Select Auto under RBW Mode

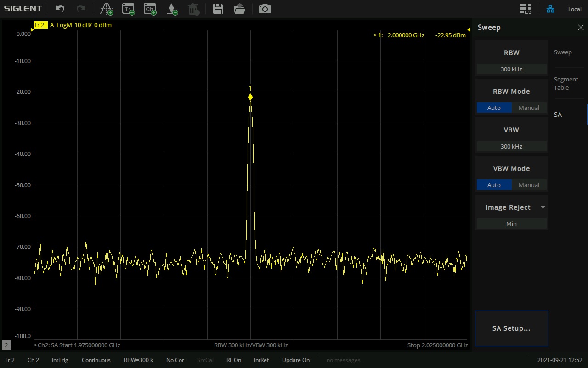[494, 108]
